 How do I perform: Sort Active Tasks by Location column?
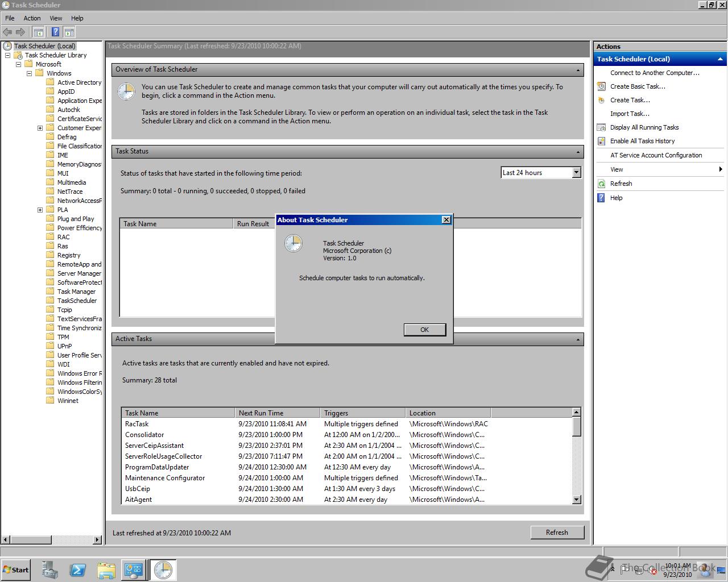click(448, 413)
